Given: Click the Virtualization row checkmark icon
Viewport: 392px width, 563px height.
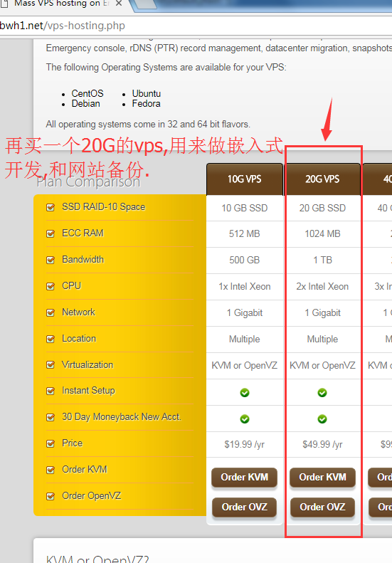Looking at the screenshot, I should (51, 365).
